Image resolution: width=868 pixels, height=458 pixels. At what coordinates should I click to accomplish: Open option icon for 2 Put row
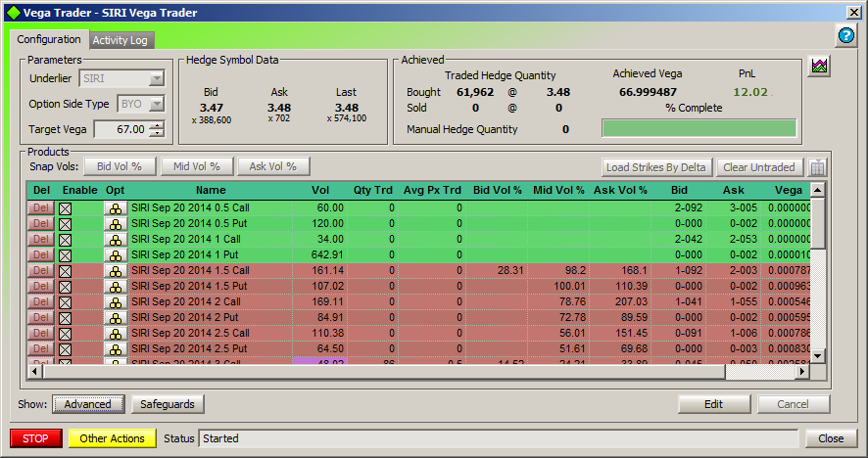116,318
